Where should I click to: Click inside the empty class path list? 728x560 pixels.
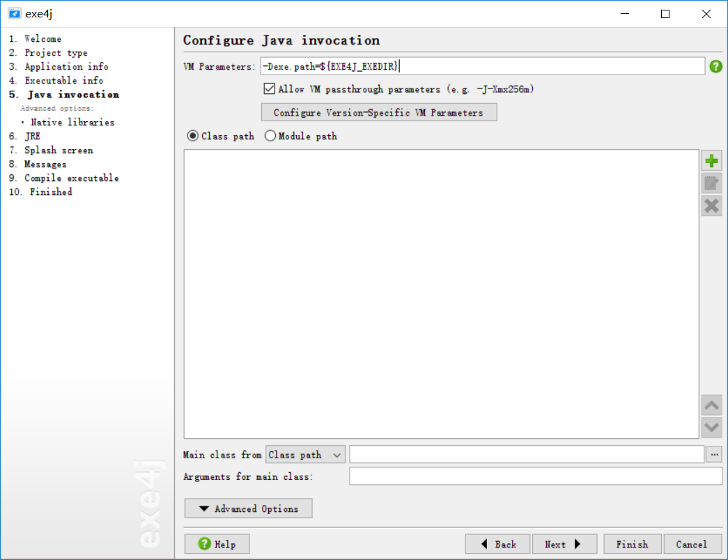tap(441, 294)
